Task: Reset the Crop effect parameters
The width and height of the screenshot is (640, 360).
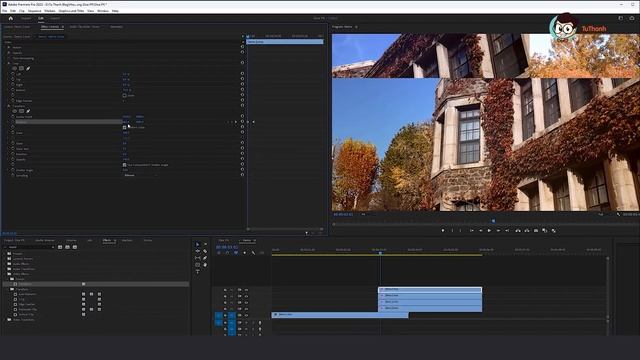Action: 242,63
